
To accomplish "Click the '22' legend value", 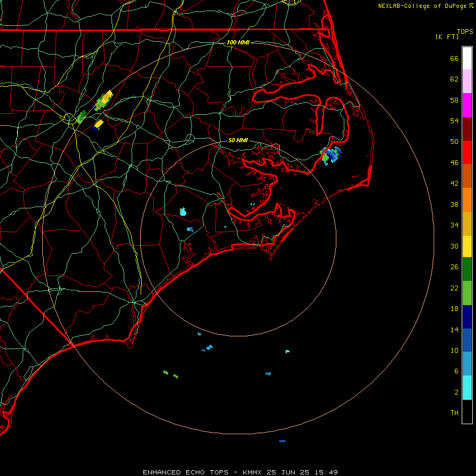I will 454,288.
